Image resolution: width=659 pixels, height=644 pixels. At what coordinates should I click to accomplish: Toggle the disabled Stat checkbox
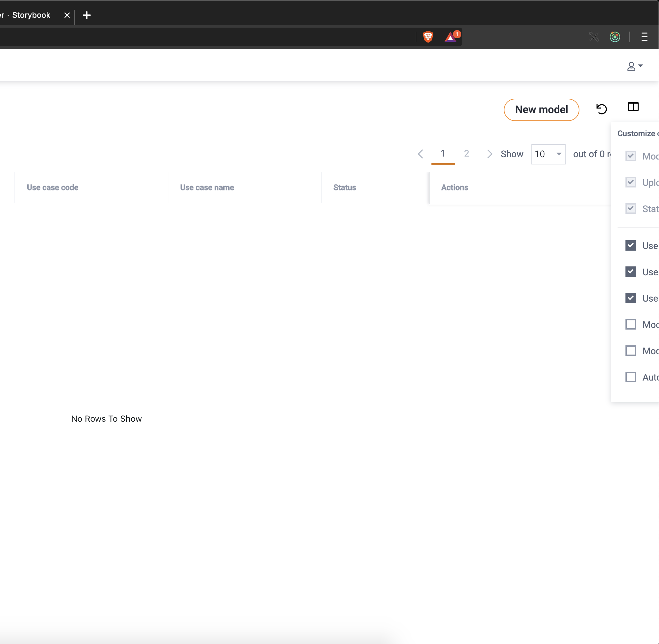click(631, 209)
